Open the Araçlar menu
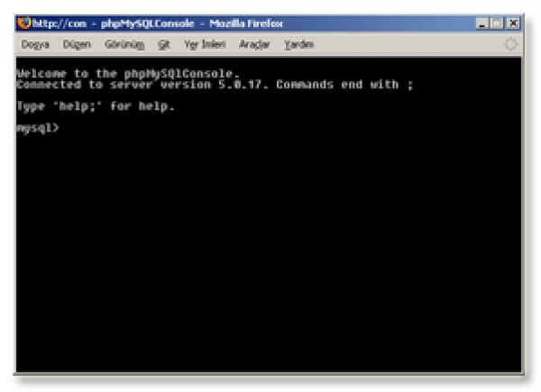The height and width of the screenshot is (392, 541). pos(254,44)
